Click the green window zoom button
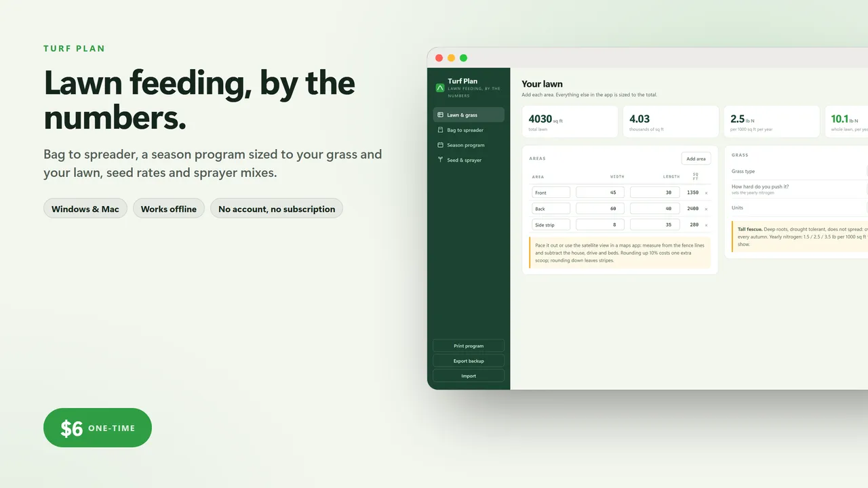 point(463,58)
